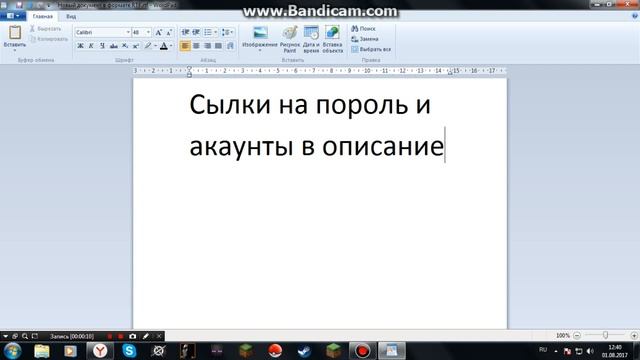
Task: Open Steam from taskbar
Action: point(304,351)
